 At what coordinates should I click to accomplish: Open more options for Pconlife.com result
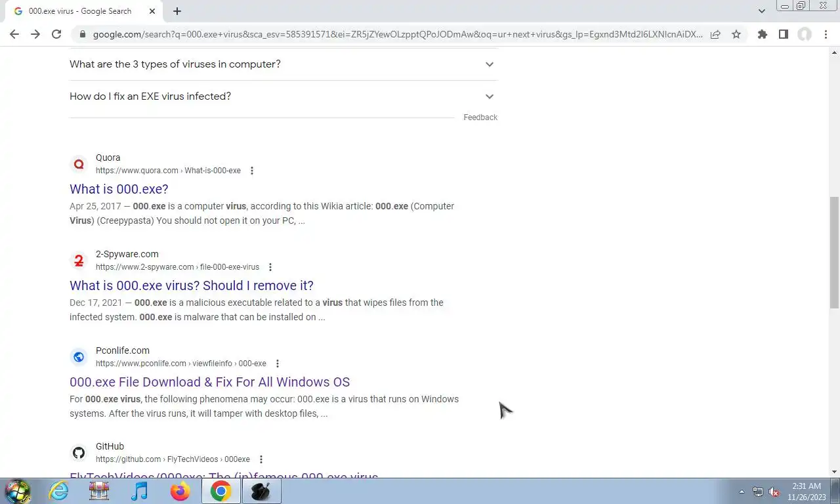[x=278, y=364]
